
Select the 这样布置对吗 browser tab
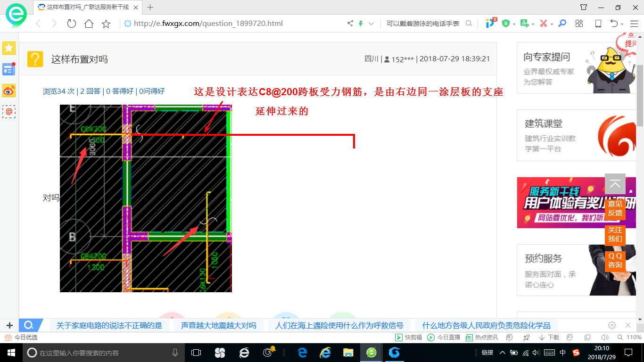[87, 7]
